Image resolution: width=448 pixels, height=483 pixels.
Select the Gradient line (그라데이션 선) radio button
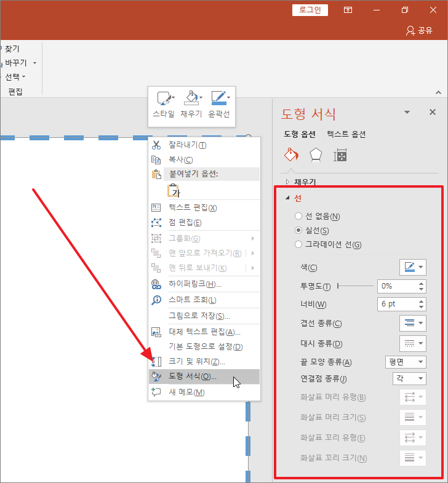coord(298,244)
